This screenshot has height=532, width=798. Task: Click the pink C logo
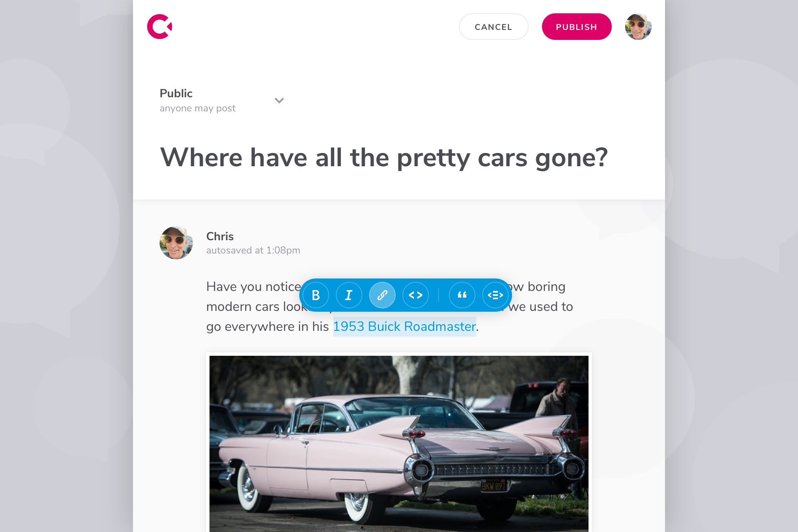[x=160, y=27]
